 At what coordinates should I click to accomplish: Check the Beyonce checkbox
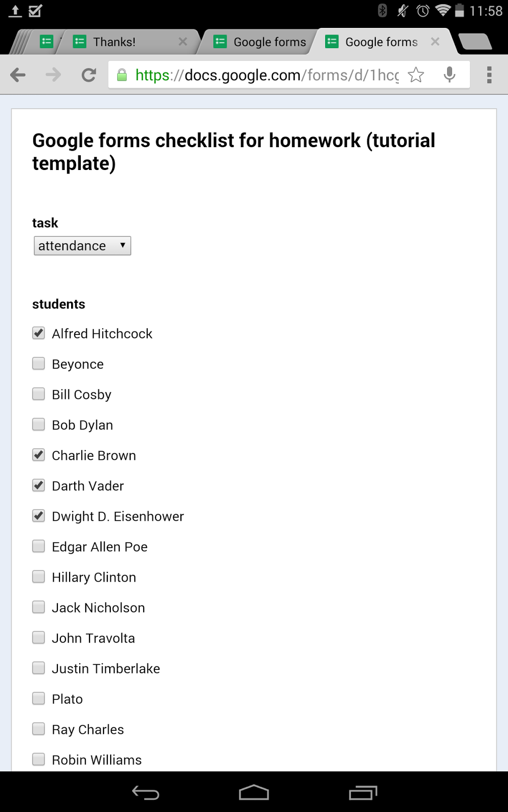coord(39,363)
